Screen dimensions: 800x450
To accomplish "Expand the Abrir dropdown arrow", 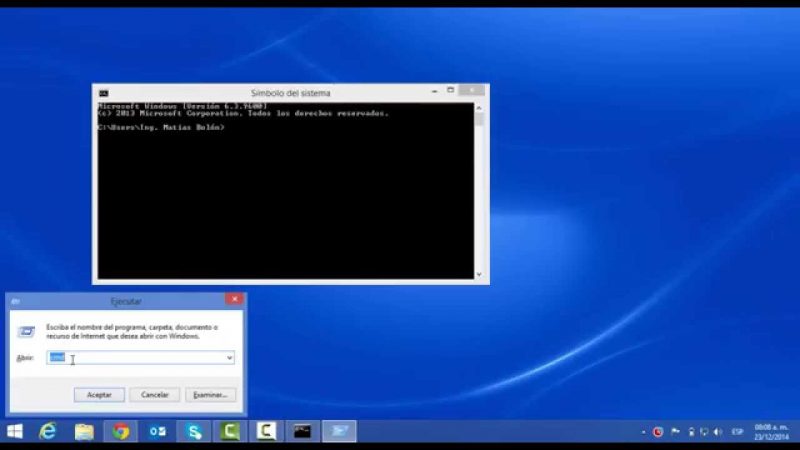I will pos(229,358).
